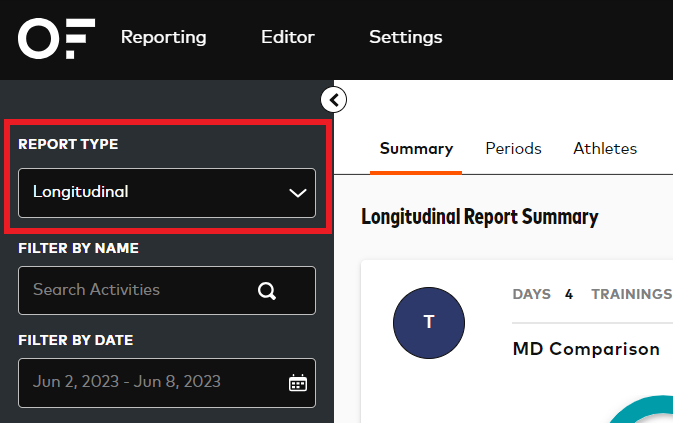
Task: Open the Editor menu
Action: click(x=288, y=37)
